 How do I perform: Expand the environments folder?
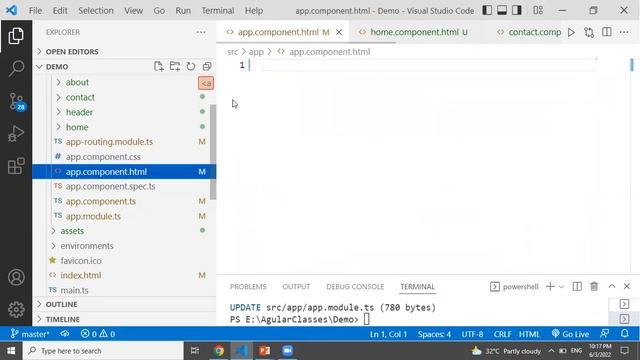87,246
